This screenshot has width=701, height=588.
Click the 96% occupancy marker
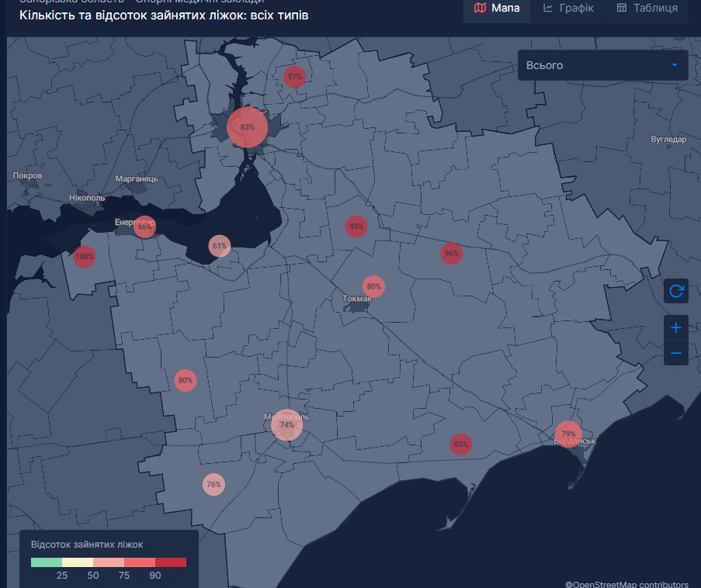[x=451, y=253]
